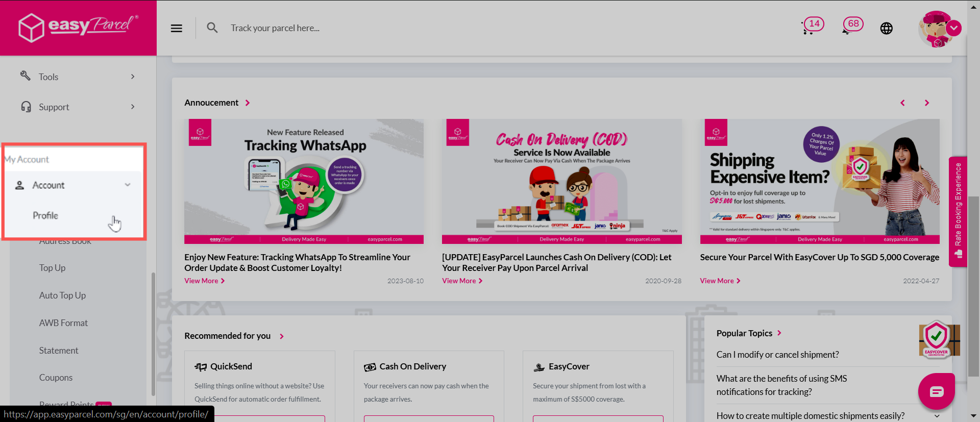
Task: Click the Cash On Delivery money icon
Action: coord(370,367)
